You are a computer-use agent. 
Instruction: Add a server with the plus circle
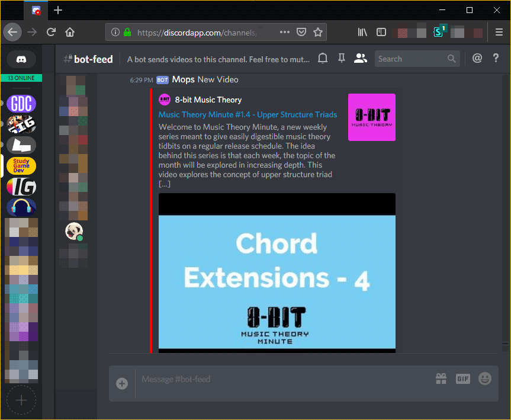coord(21,400)
